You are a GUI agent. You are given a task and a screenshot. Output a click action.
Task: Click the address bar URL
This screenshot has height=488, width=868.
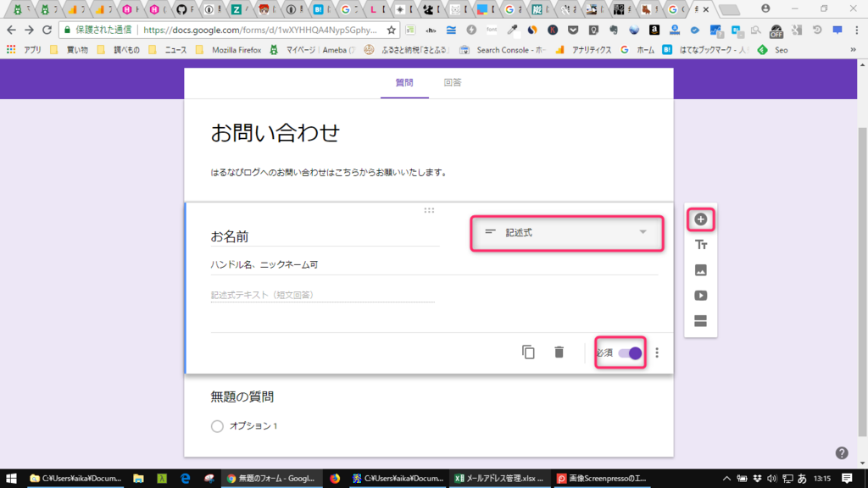coord(259,30)
